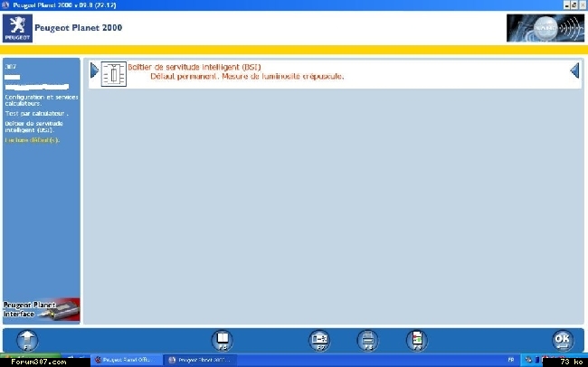
Task: Click the FR language indicator in taskbar
Action: [510, 360]
